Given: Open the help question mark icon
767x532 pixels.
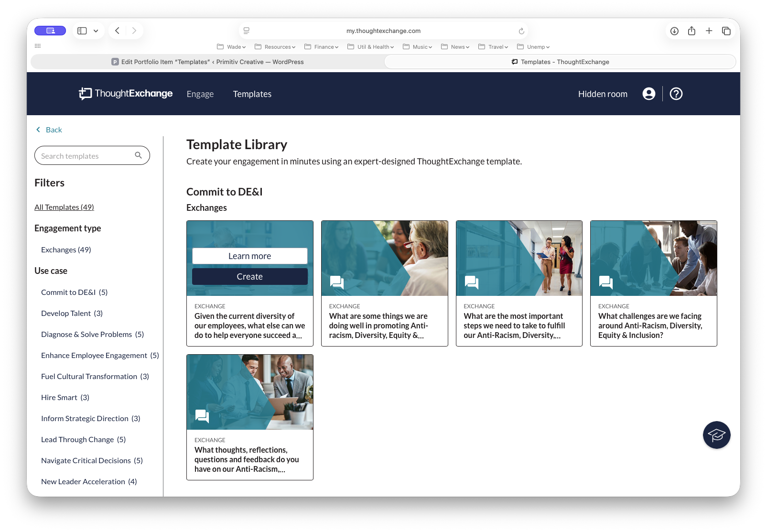Looking at the screenshot, I should click(676, 94).
